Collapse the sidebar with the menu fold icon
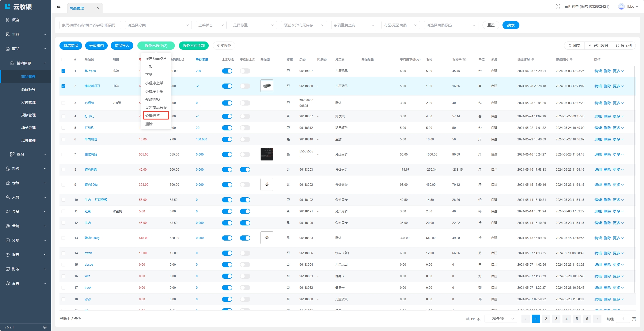Image resolution: width=644 pixels, height=331 pixels. click(59, 6)
